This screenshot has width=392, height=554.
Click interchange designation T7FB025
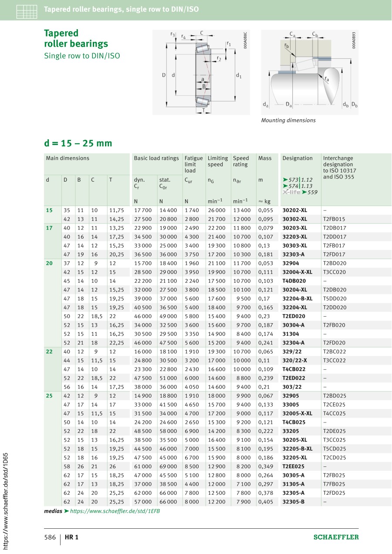(334, 485)
